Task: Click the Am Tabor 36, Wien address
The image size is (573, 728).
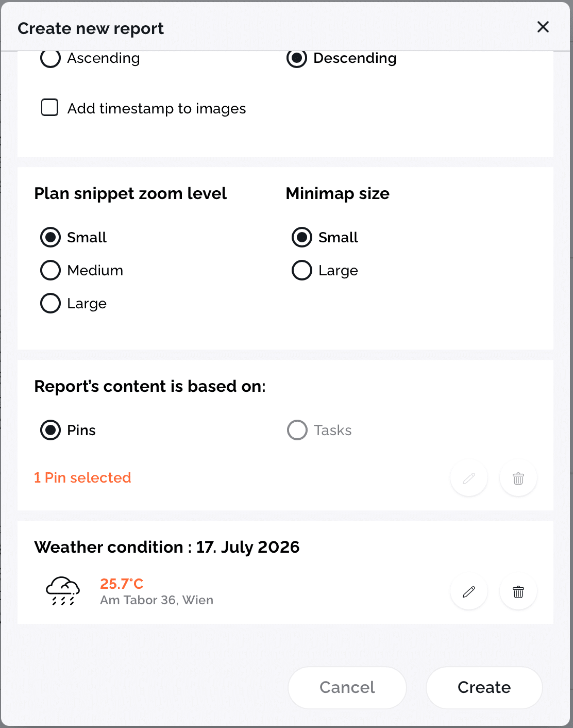Action: (x=157, y=600)
